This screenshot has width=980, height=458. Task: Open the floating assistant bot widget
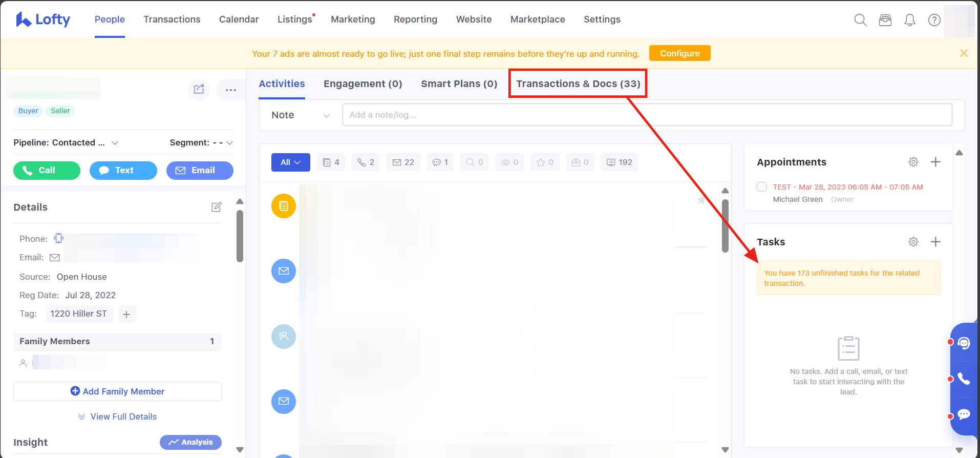pos(964,343)
